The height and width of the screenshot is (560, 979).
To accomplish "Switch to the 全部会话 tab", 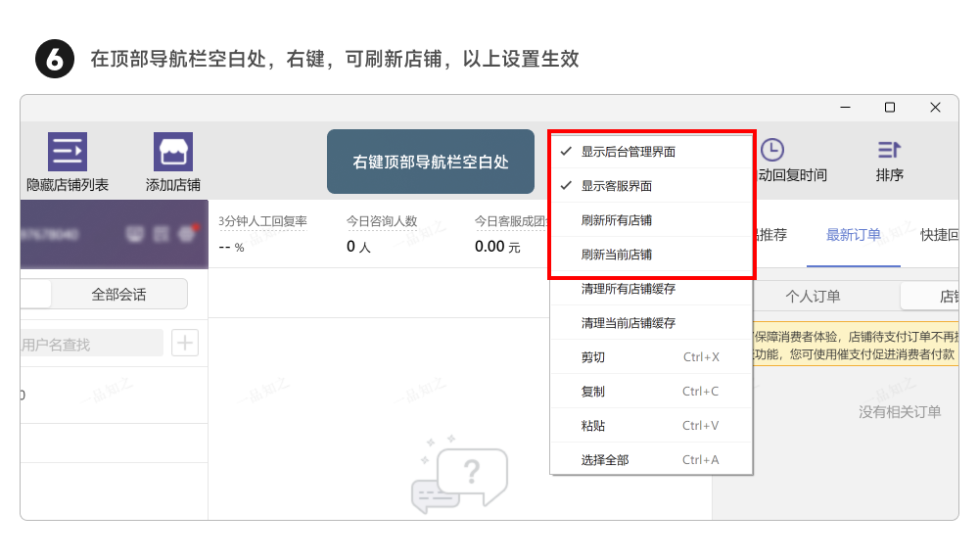I will (118, 294).
